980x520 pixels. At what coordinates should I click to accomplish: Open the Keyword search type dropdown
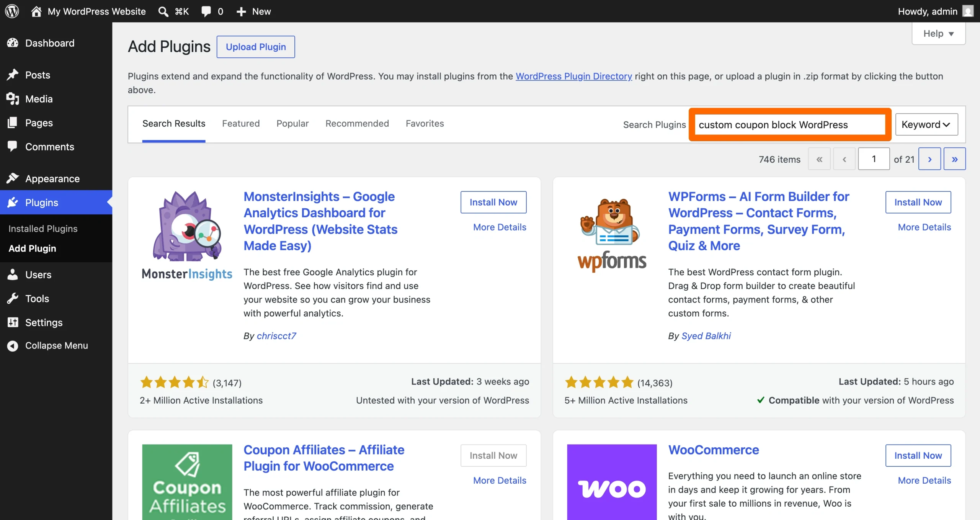point(926,124)
